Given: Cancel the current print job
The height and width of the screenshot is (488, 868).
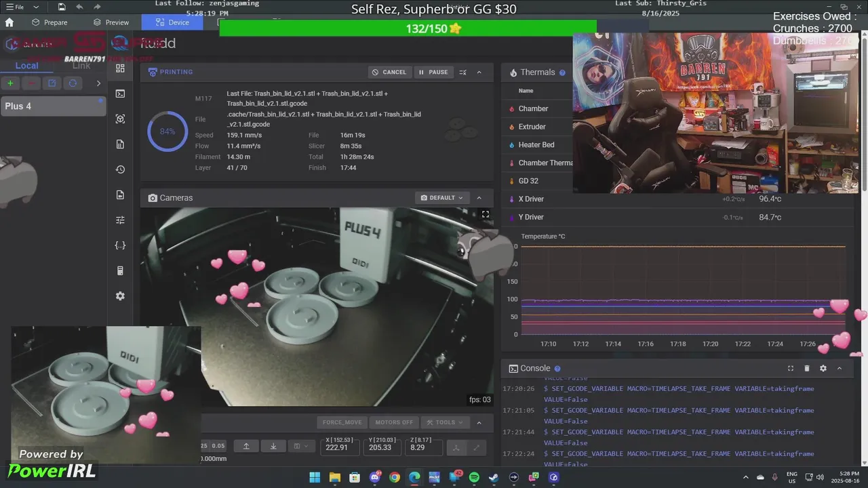Looking at the screenshot, I should coord(389,72).
